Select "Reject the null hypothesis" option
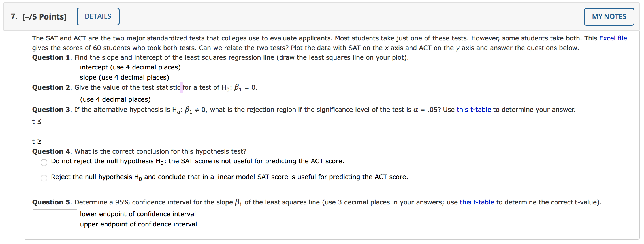This screenshot has height=244, width=644. click(x=44, y=178)
